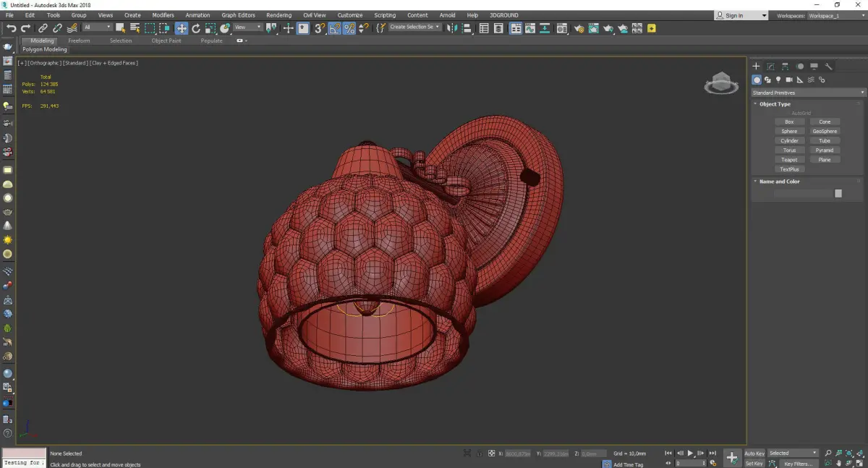Click the object color swatch

838,193
